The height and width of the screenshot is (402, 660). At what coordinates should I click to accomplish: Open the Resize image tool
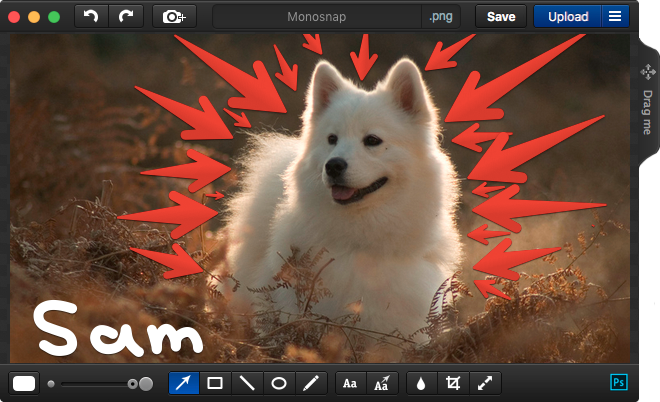point(485,383)
